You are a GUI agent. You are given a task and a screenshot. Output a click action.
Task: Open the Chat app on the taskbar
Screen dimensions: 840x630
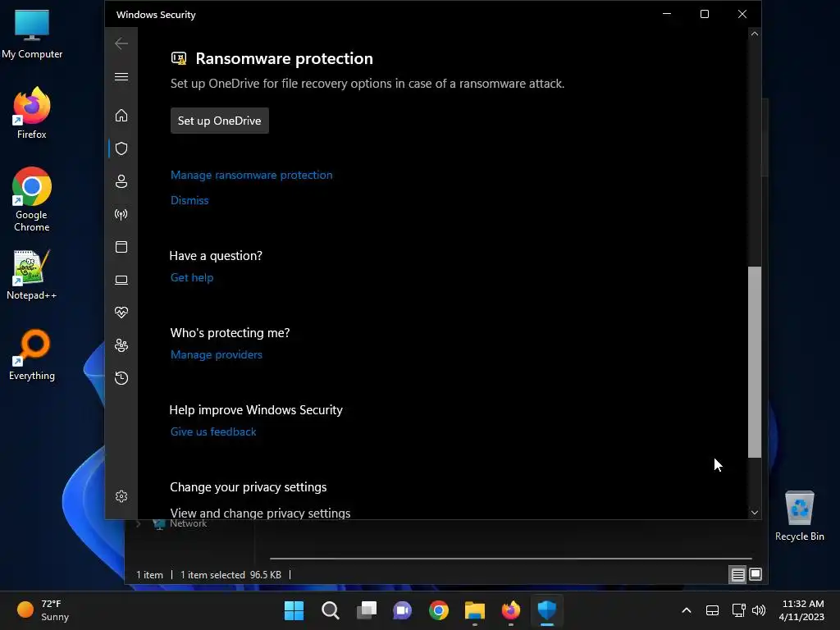click(x=402, y=610)
